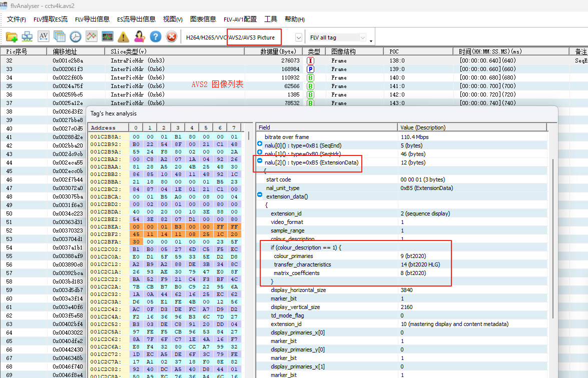Click the Slice类型(v) column header
This screenshot has width=588, height=378.
pos(174,51)
